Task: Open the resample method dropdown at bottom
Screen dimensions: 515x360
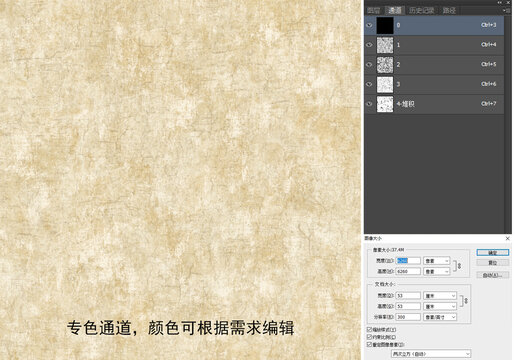Action: coord(431,354)
